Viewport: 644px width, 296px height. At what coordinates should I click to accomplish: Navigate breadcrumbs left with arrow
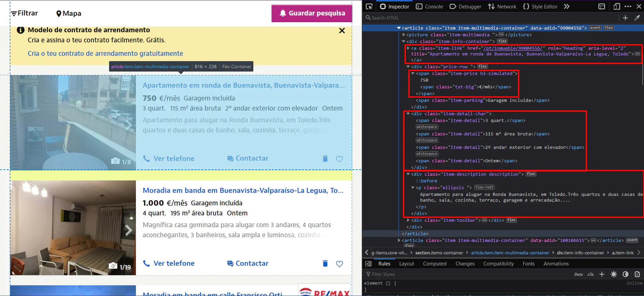coord(366,253)
